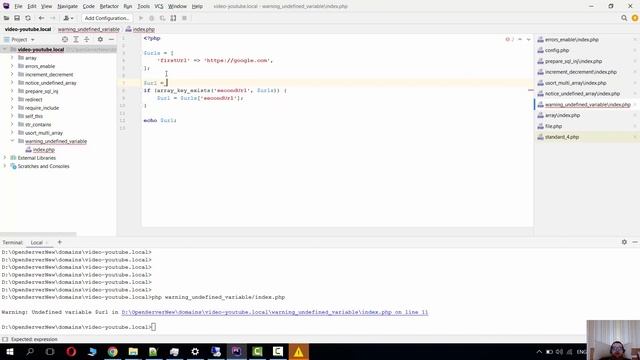Screen dimensions: 640x360
Task: Close the errors_enable\index.php tab
Action: click(635, 40)
